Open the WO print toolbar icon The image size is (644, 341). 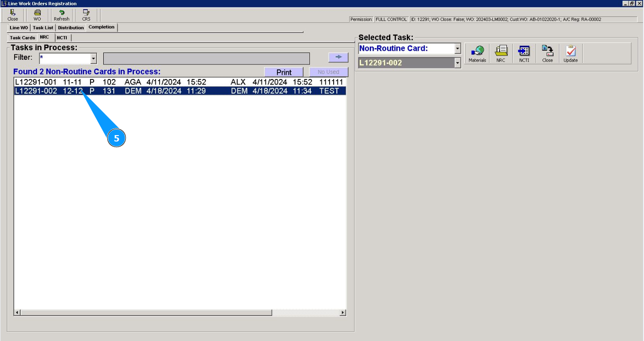37,15
